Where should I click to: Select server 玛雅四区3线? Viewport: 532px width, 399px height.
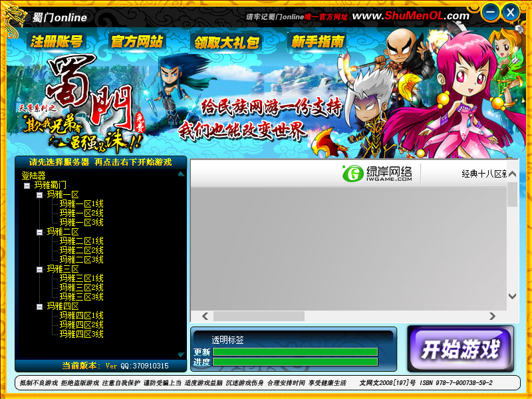(81, 334)
